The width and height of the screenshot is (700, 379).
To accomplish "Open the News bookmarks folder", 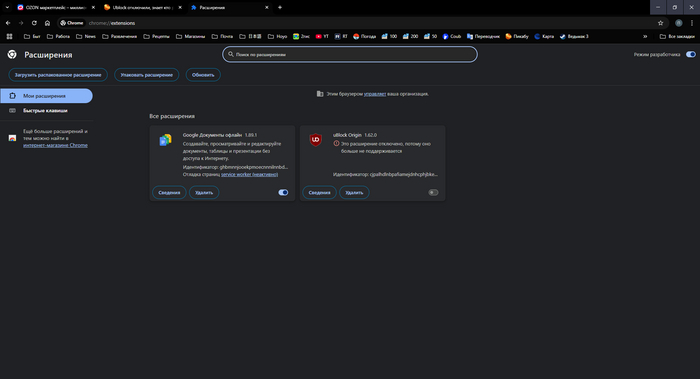I will point(86,37).
